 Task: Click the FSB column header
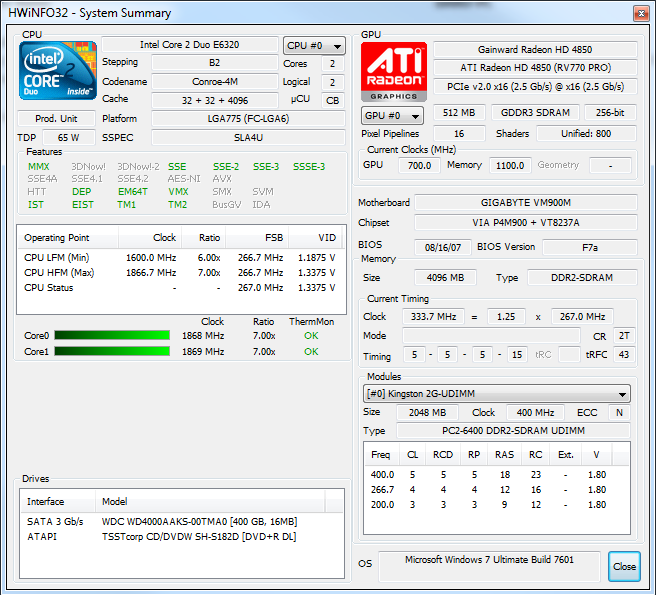tap(257, 238)
